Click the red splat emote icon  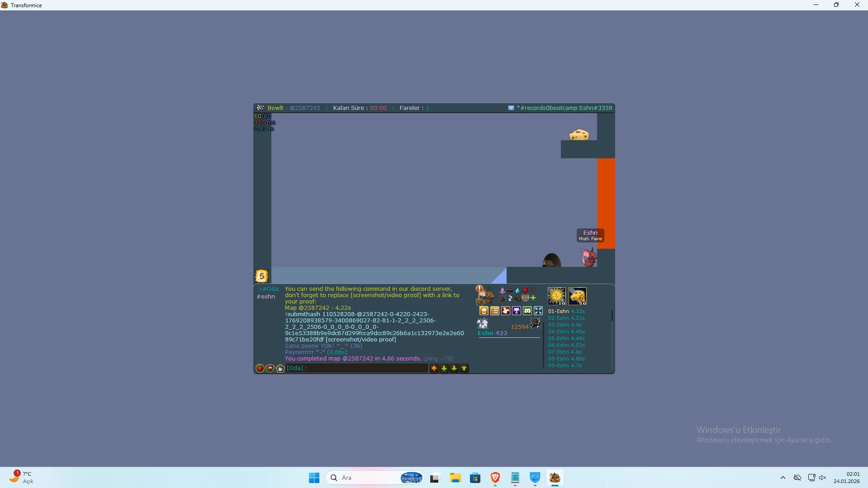533,290
